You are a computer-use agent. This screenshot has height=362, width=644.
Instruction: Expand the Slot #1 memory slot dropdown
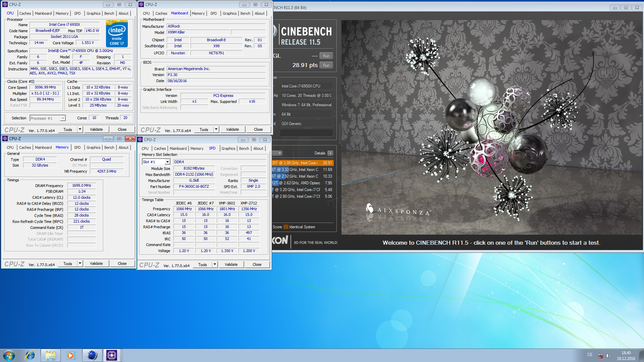[x=167, y=162]
